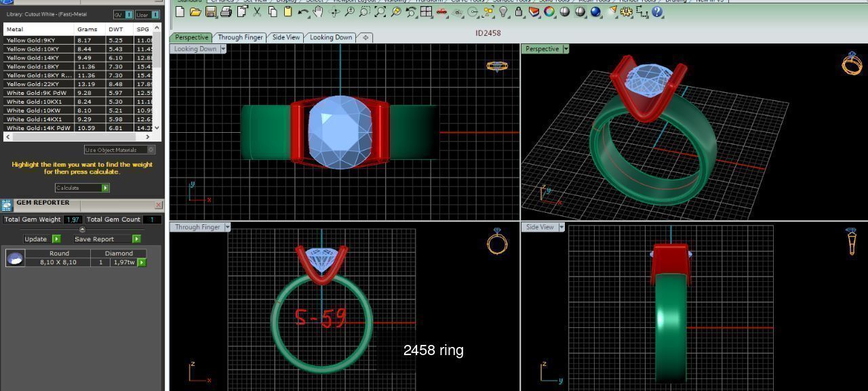Screen dimensions: 868x391
Task: Save the model with the floppy disk icon
Action: tap(211, 12)
